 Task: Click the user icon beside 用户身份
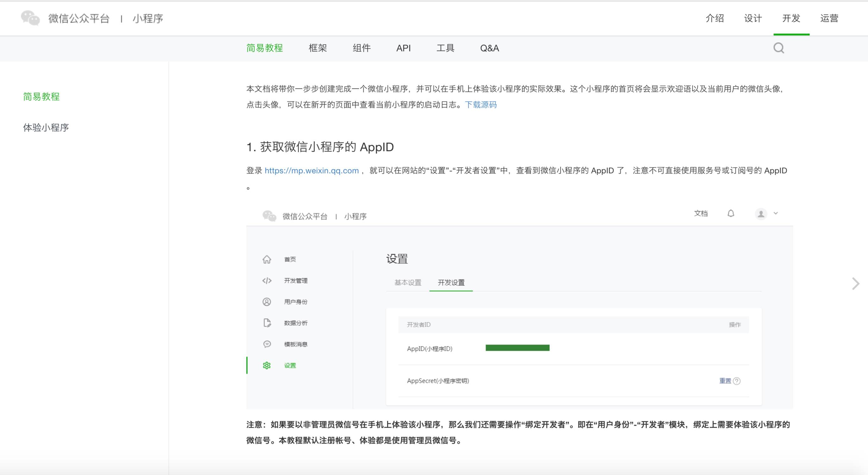coord(267,302)
